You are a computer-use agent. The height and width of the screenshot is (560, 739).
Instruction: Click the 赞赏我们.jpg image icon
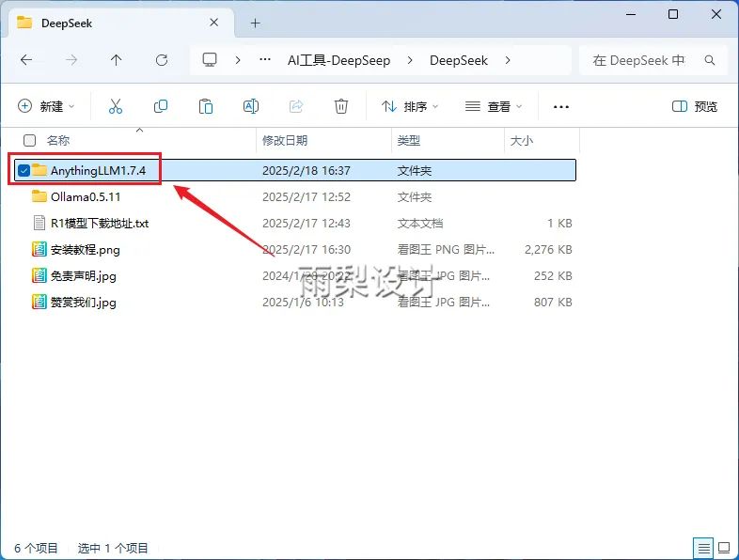(39, 302)
